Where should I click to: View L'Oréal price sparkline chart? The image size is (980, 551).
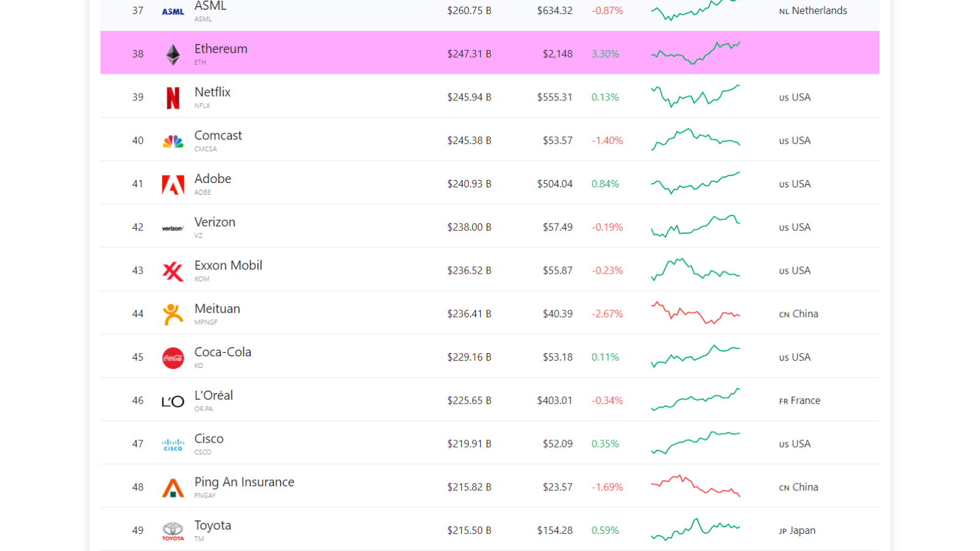click(x=695, y=400)
